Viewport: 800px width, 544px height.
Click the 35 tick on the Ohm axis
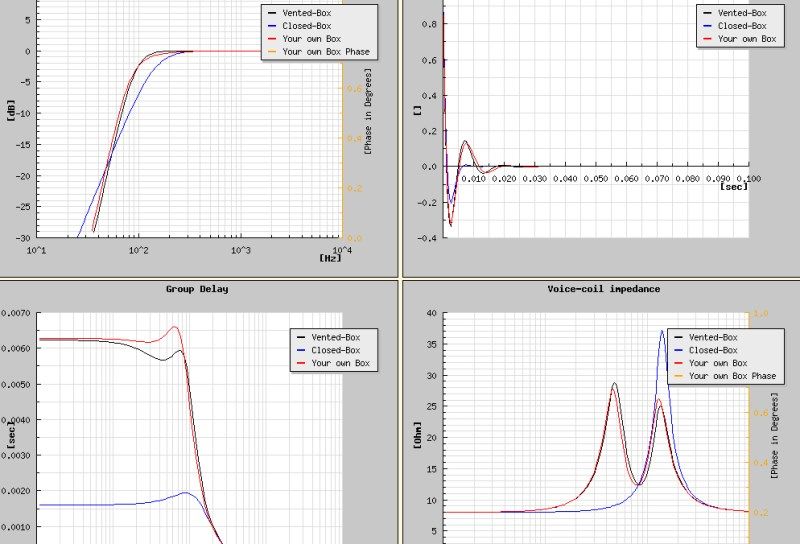click(432, 344)
